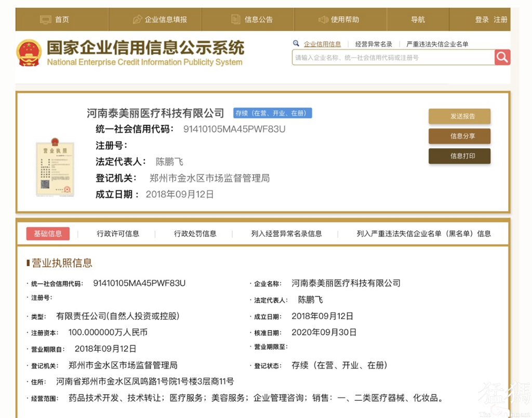Viewport: 532px width, 418px height.
Task: Click the company search input field
Action: pyautogui.click(x=390, y=57)
